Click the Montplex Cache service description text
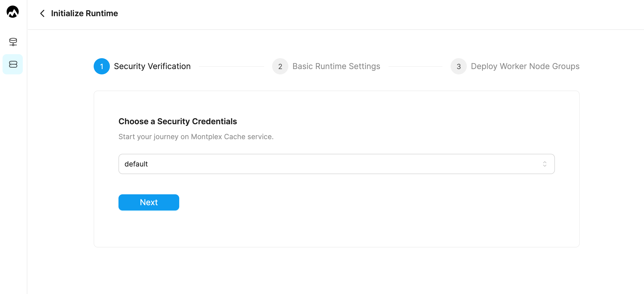 click(x=196, y=137)
